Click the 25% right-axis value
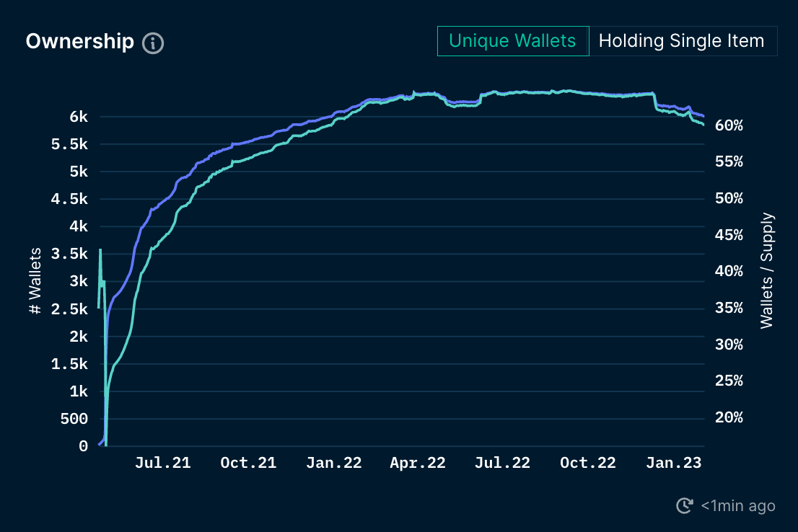 (729, 381)
